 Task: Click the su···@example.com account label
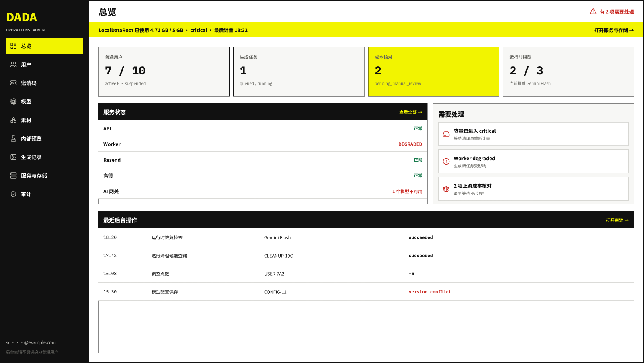point(31,342)
